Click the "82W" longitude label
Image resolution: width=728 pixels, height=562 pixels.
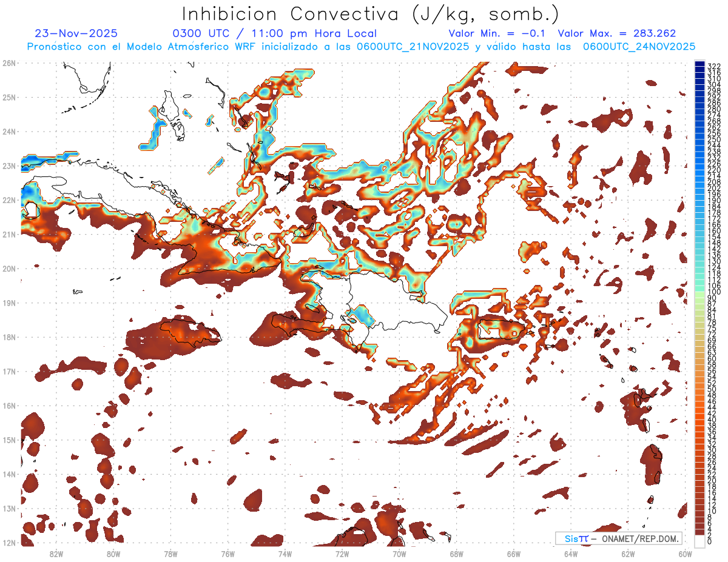(x=56, y=554)
